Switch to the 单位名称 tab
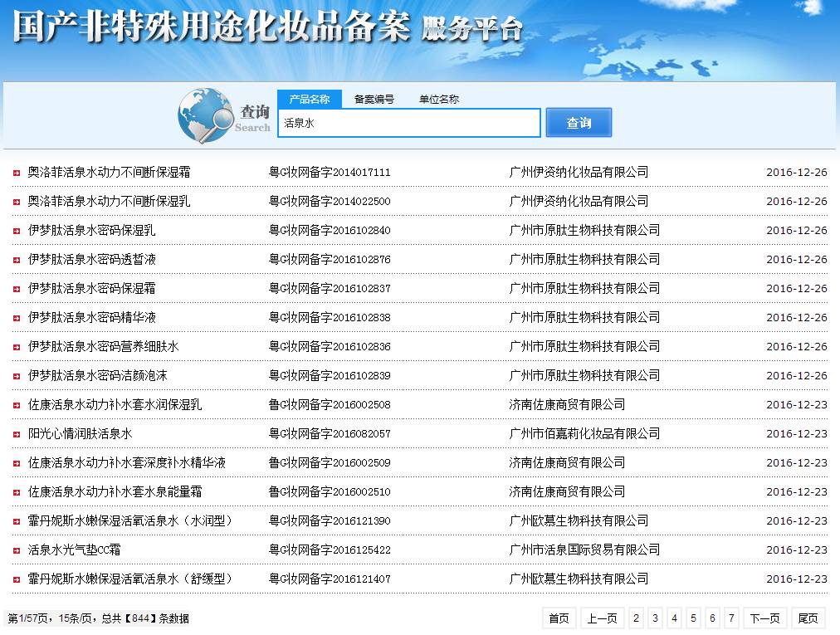The width and height of the screenshot is (840, 635). 439,99
